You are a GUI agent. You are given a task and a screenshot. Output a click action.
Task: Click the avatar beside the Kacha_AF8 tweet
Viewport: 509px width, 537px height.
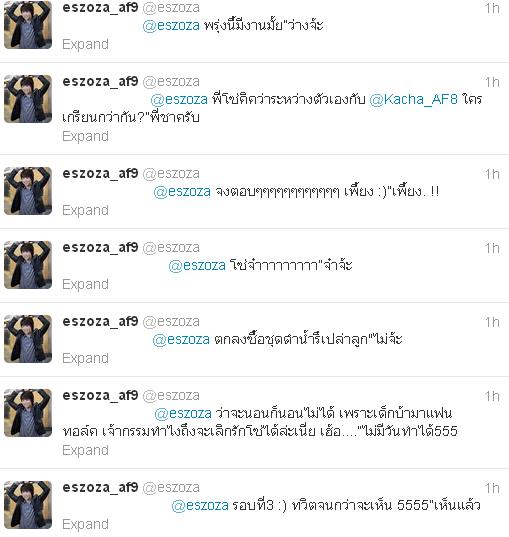coord(28,99)
